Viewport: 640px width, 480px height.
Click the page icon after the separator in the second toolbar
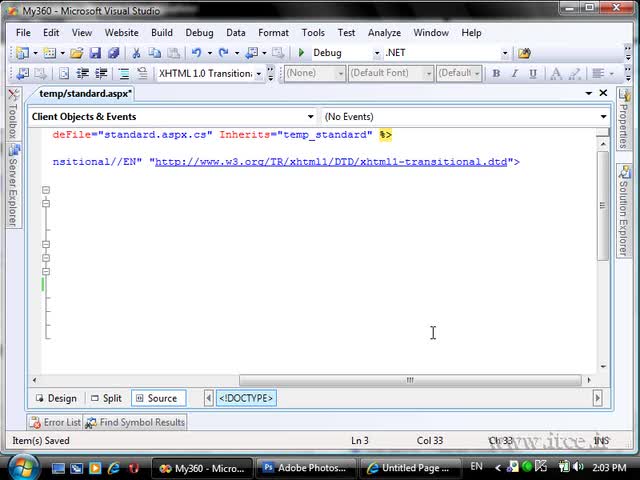pos(64,73)
